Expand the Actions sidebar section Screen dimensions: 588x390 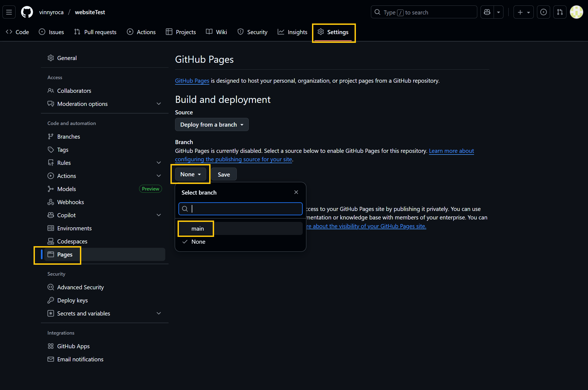coord(159,176)
